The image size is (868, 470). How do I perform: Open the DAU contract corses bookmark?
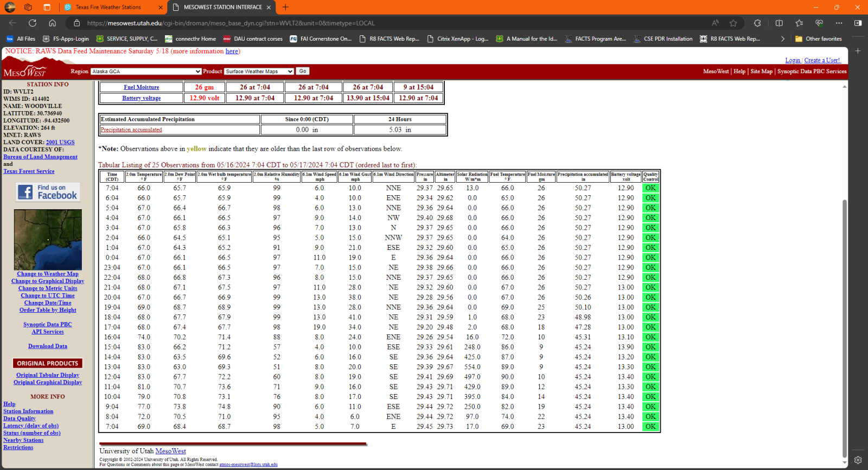pyautogui.click(x=253, y=38)
